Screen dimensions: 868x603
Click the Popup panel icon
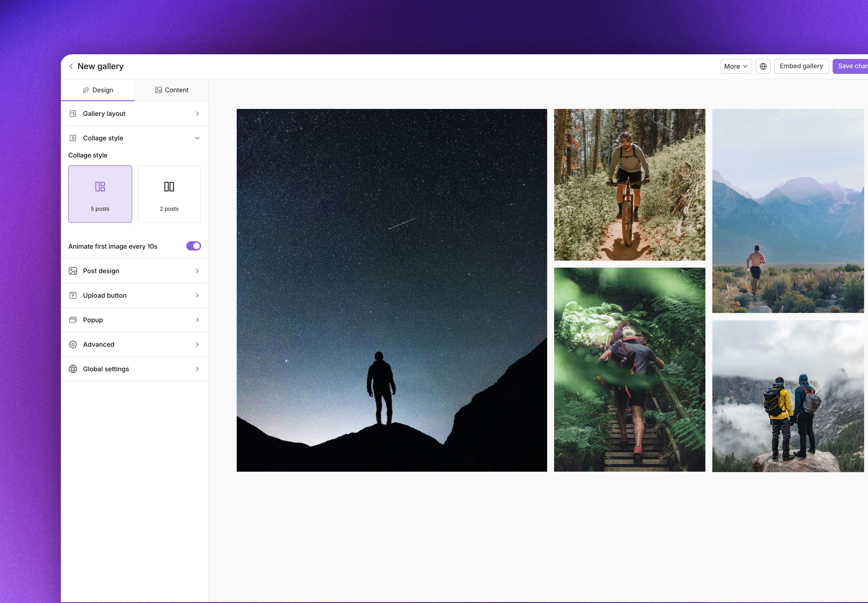point(73,320)
